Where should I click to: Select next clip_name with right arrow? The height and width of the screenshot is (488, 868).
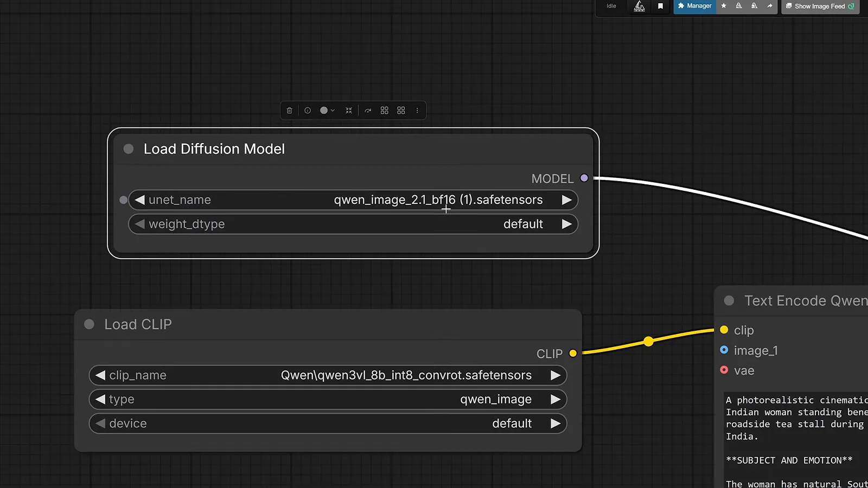point(556,375)
